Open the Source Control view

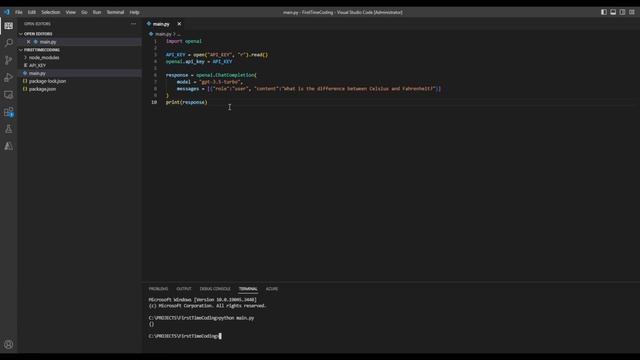(x=9, y=60)
